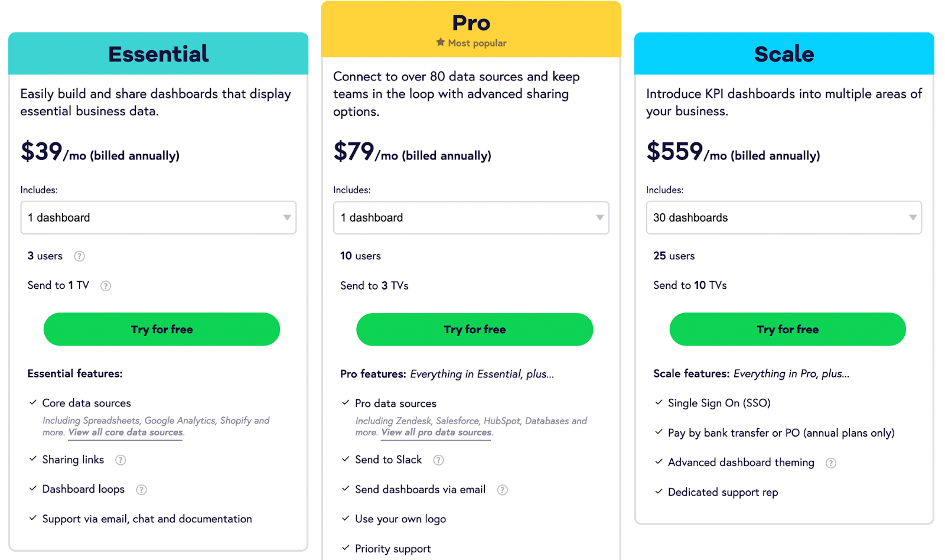This screenshot has width=945, height=560.
Task: Open View all core data sources link
Action: tap(126, 432)
